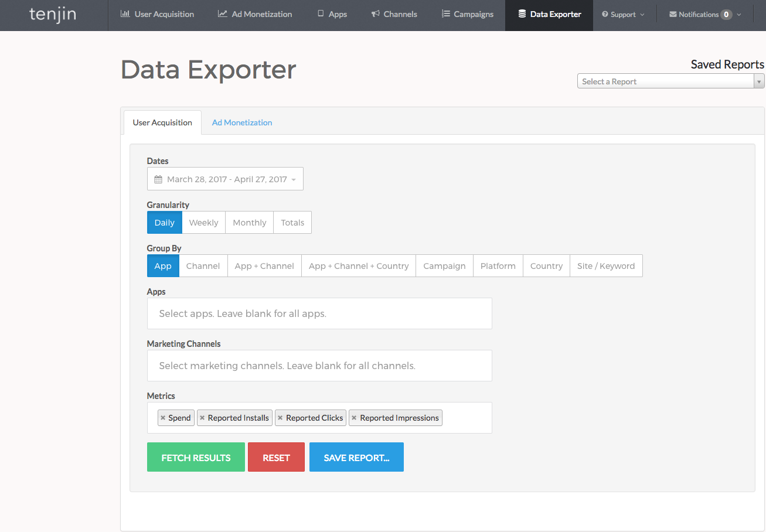The image size is (766, 532).
Task: Expand the Notifications menu chevron
Action: point(738,15)
